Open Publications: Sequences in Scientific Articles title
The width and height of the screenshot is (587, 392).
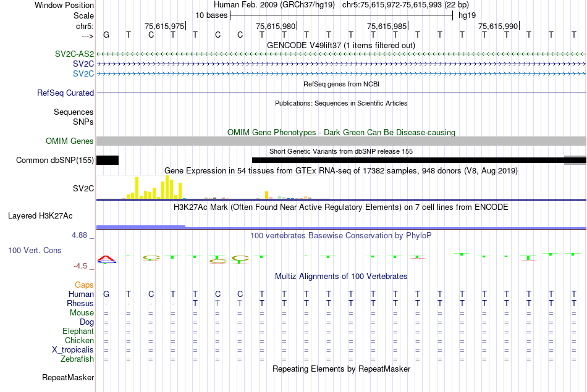(341, 103)
